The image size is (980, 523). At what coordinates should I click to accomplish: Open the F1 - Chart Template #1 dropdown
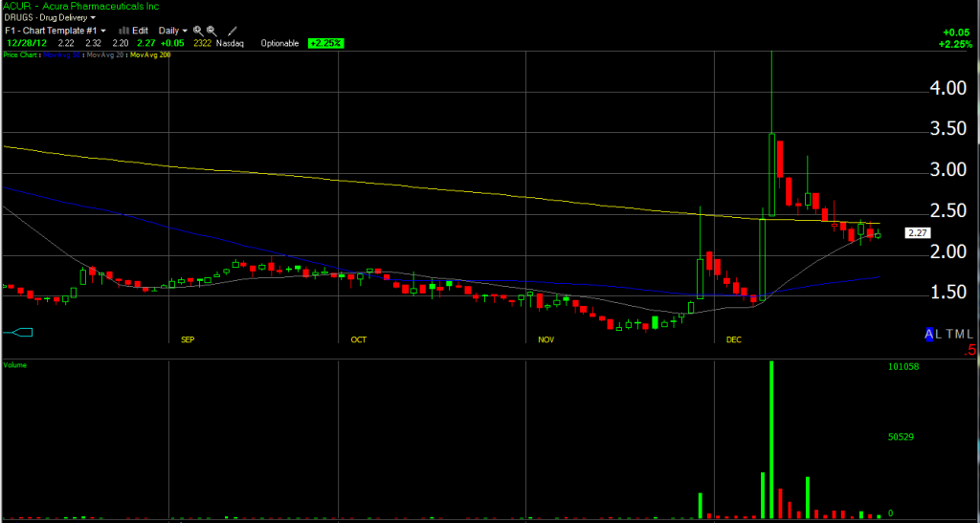[55, 30]
